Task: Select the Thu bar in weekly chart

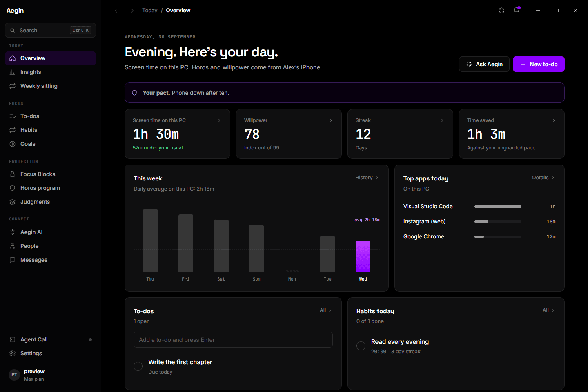Action: click(150, 241)
